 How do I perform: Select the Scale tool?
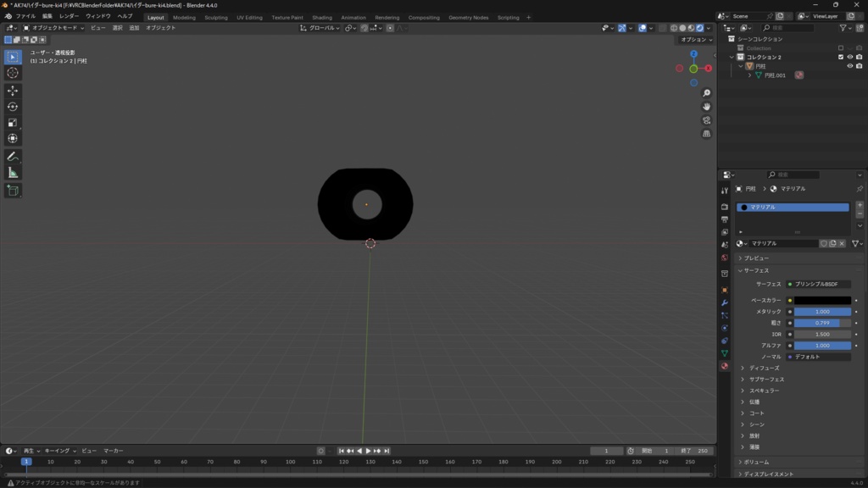[x=13, y=123]
